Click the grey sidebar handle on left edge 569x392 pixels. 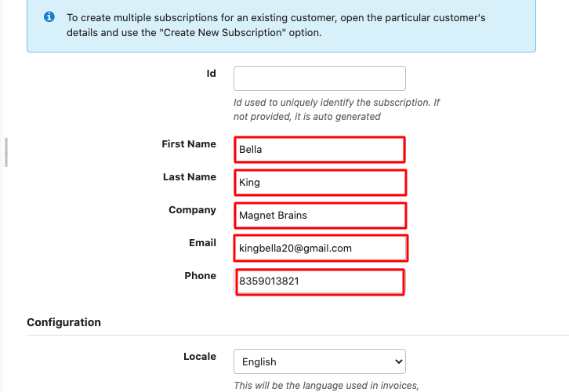point(6,152)
